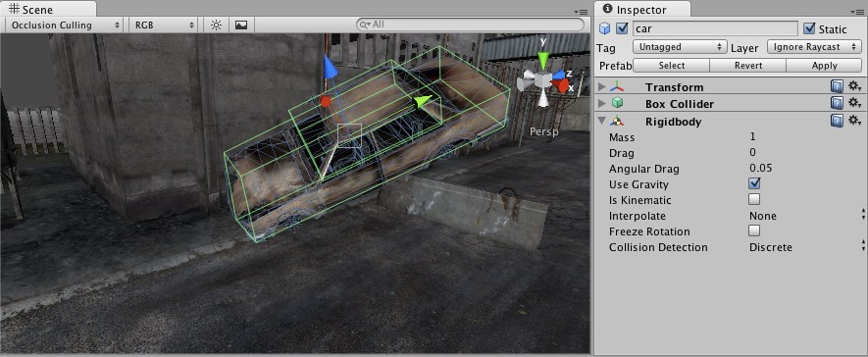This screenshot has height=357, width=868.
Task: Enable Freeze Rotation checkbox
Action: click(x=754, y=230)
